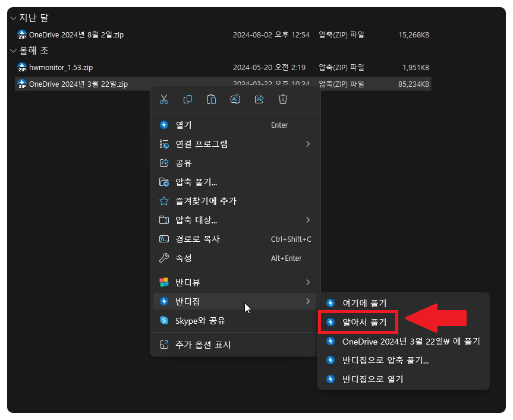Click the Rename icon
Image resolution: width=513 pixels, height=420 pixels.
pyautogui.click(x=235, y=99)
